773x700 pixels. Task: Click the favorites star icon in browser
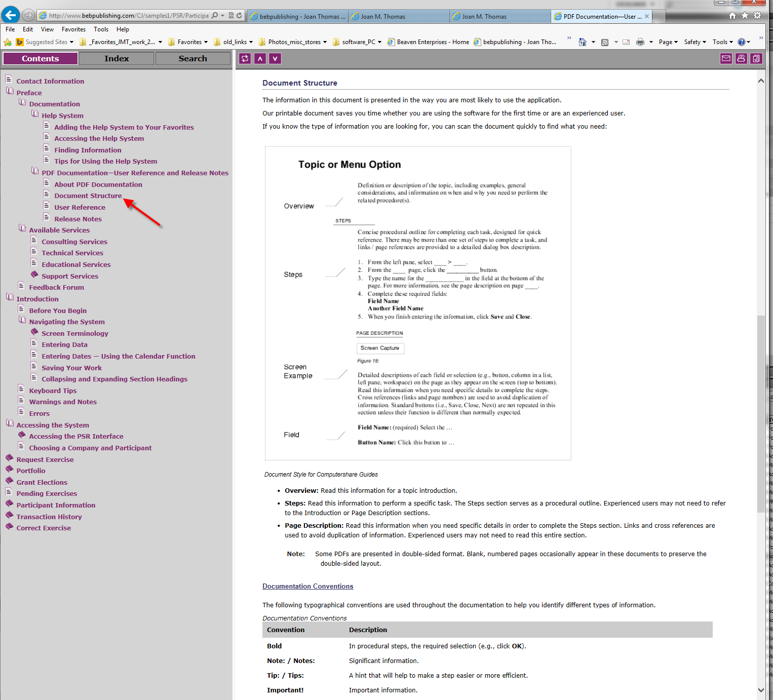pyautogui.click(x=745, y=16)
